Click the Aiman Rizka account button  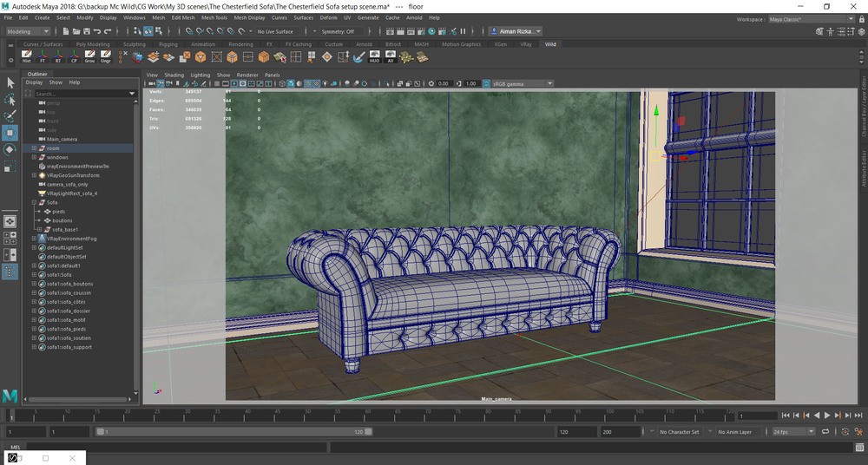515,31
